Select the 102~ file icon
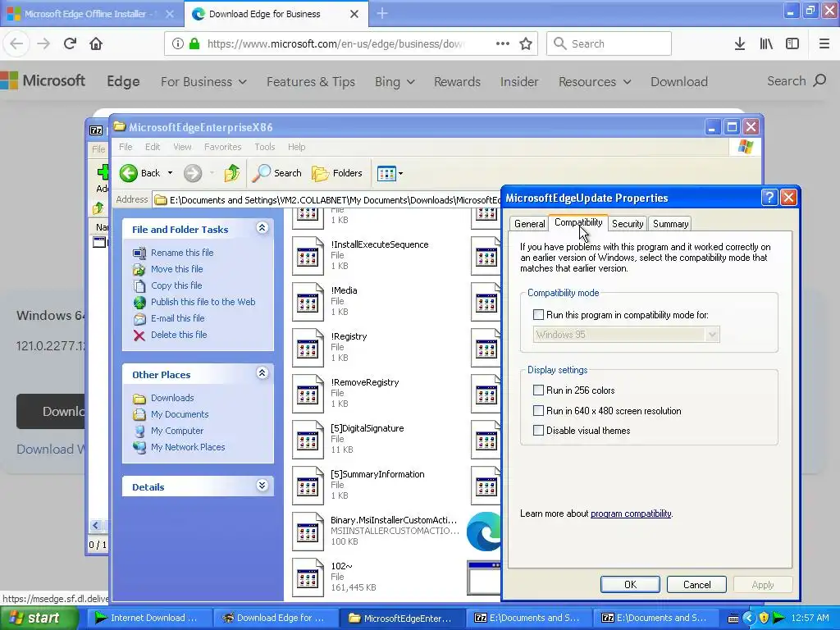Image resolution: width=840 pixels, height=630 pixels. click(x=308, y=577)
